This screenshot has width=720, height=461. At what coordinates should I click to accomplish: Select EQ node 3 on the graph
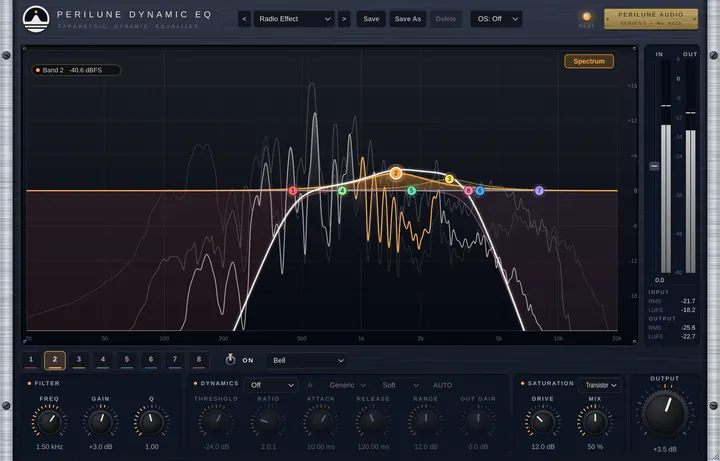click(450, 179)
